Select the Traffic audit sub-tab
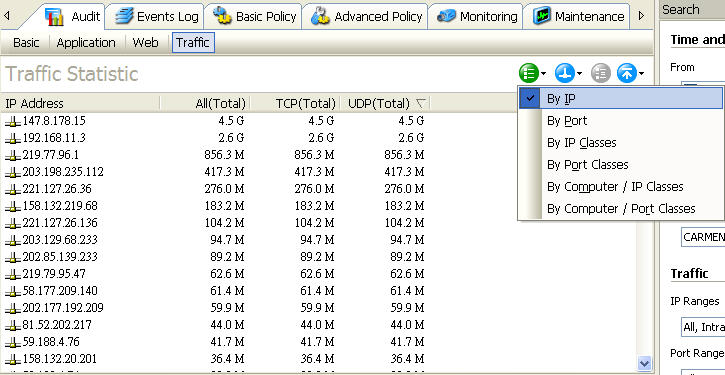Screen dimensions: 725x375 193,43
